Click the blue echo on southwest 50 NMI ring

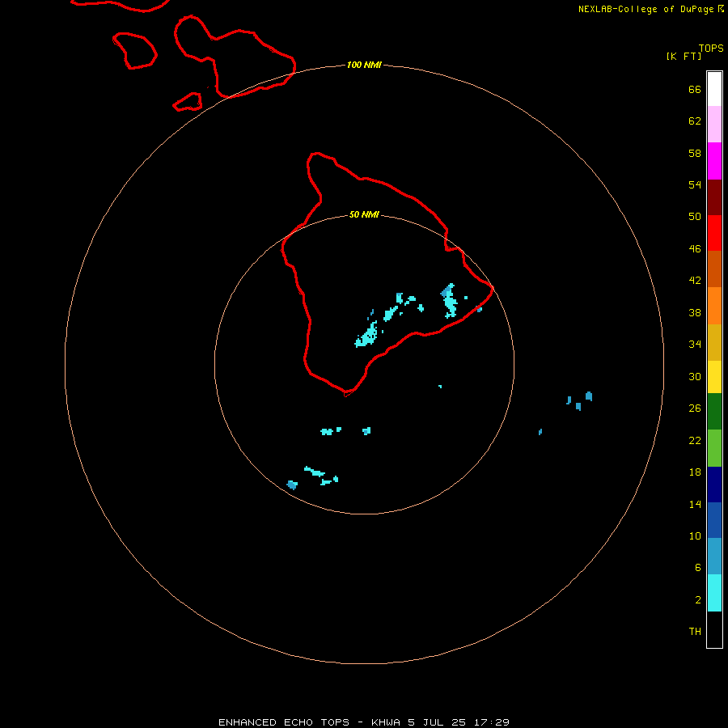point(292,485)
